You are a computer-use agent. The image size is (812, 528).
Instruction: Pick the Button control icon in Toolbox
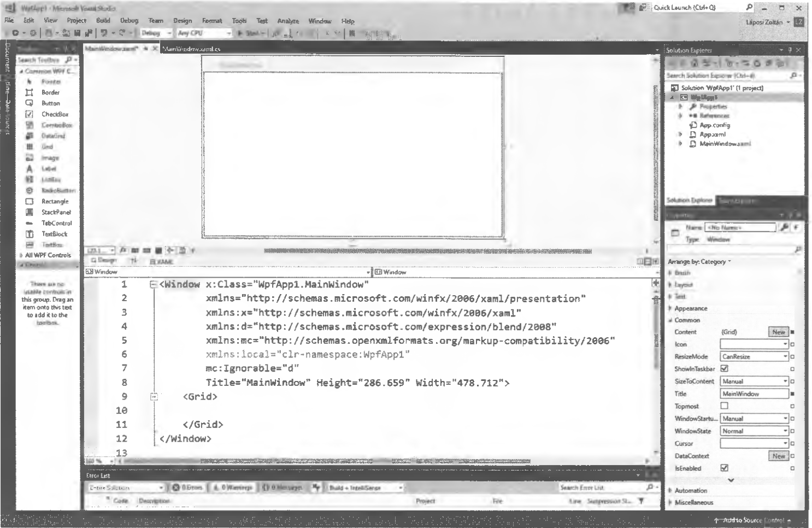(x=30, y=103)
